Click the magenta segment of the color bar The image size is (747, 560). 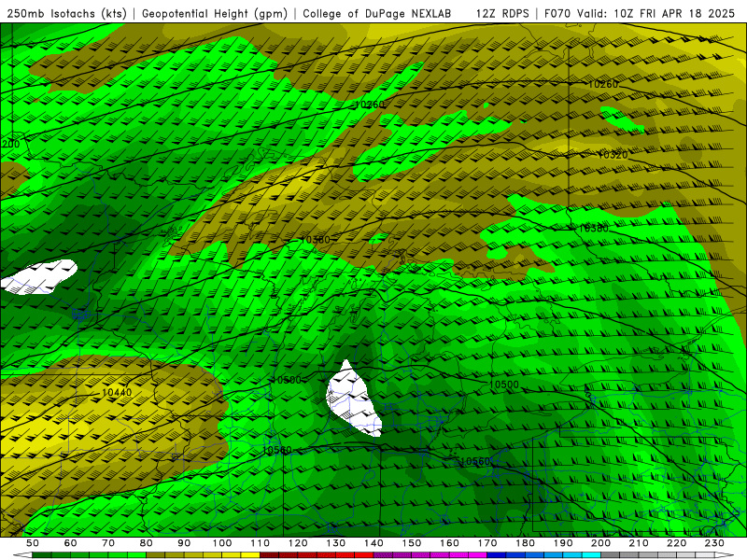coord(477,555)
